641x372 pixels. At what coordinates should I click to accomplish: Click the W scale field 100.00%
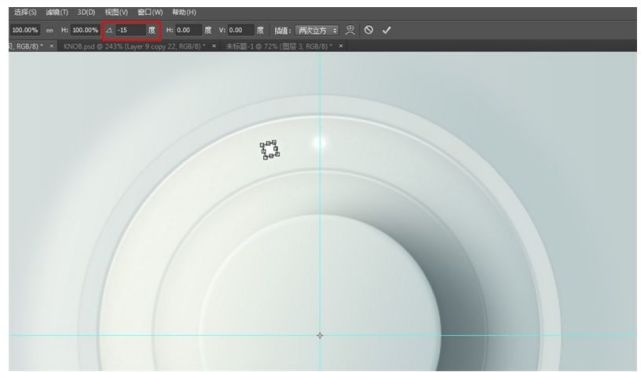pos(24,30)
